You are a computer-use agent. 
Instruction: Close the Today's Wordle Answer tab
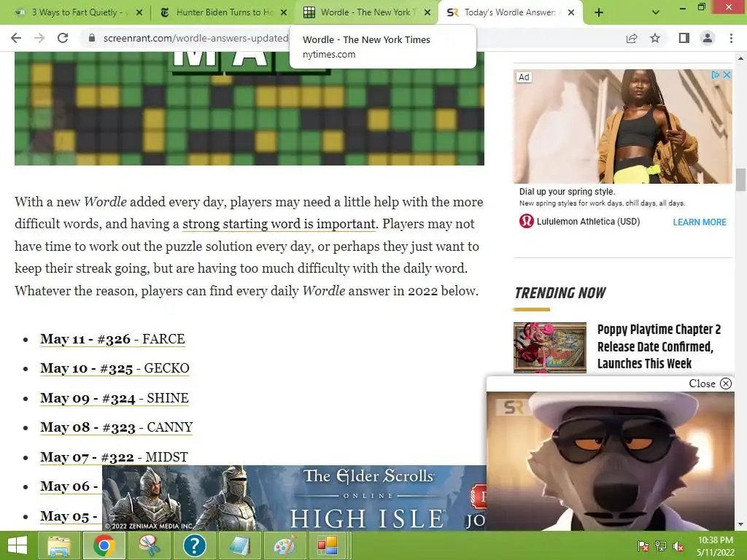pyautogui.click(x=572, y=13)
